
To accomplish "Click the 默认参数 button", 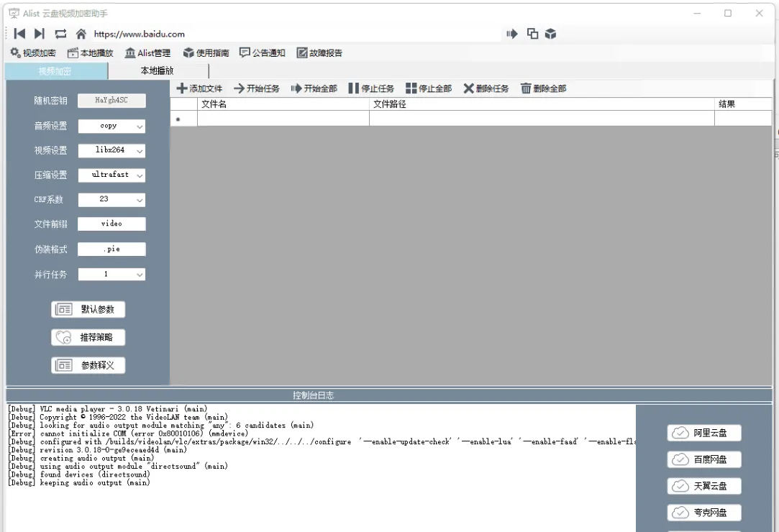I will [x=88, y=309].
